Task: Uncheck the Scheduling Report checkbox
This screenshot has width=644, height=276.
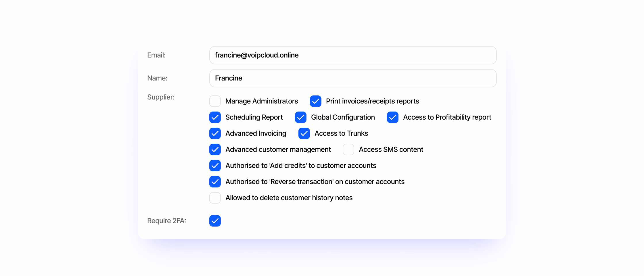Action: coord(215,117)
